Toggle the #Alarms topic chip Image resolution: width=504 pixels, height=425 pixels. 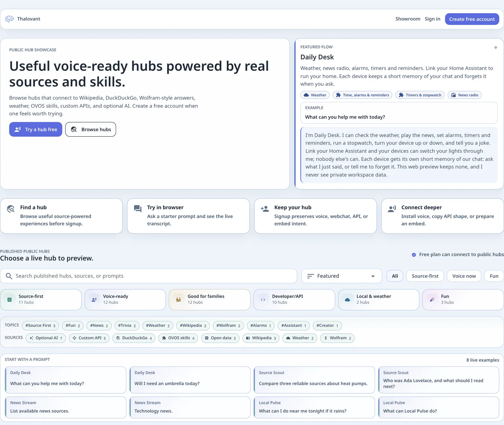(x=260, y=326)
